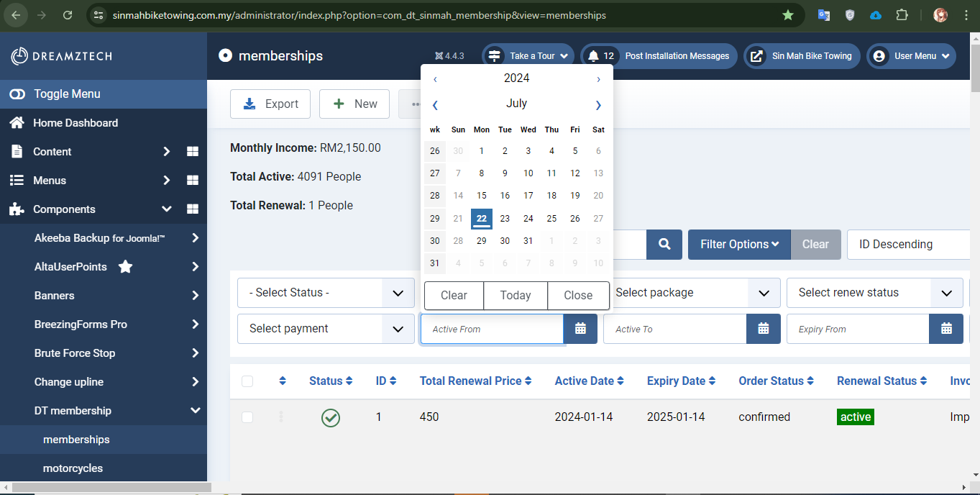This screenshot has width=980, height=495.
Task: Open the Select renew status dropdown
Action: coord(874,293)
